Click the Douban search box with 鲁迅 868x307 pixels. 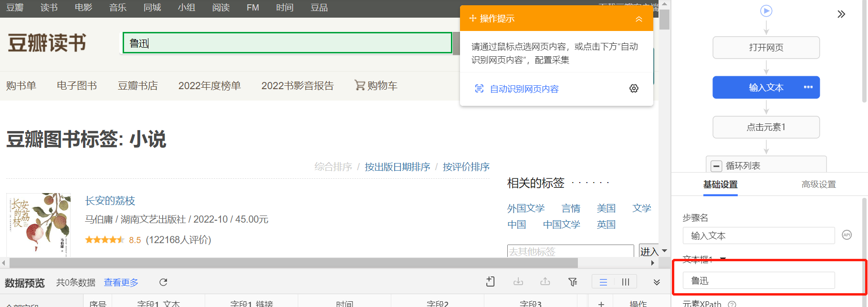287,43
